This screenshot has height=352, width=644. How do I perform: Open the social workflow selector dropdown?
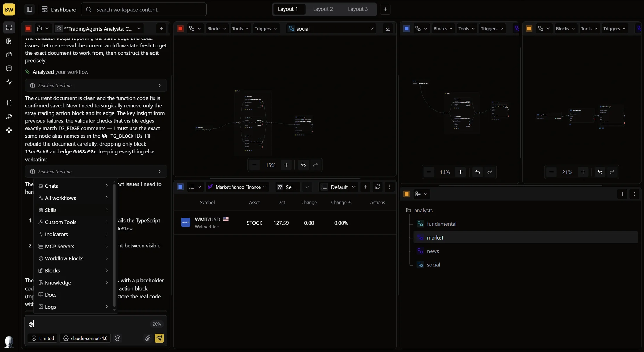[331, 28]
